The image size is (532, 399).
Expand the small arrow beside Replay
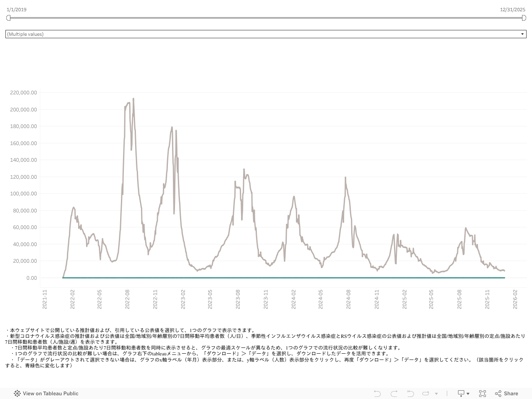[436, 394]
